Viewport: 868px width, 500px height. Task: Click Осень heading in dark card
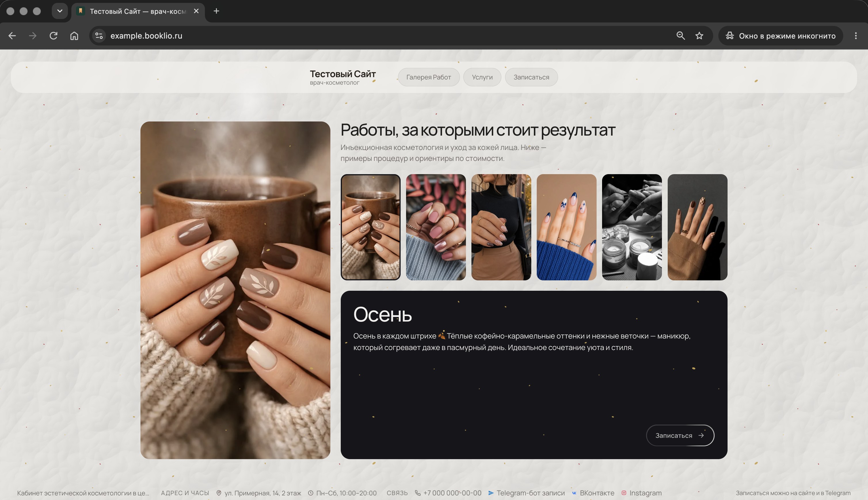[x=382, y=314]
